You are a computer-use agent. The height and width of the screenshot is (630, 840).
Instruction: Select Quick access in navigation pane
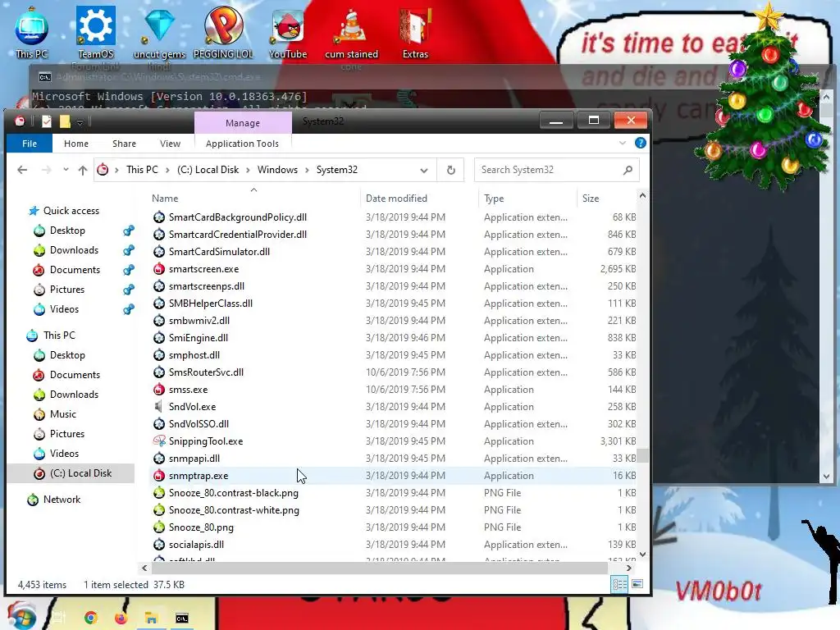click(71, 211)
